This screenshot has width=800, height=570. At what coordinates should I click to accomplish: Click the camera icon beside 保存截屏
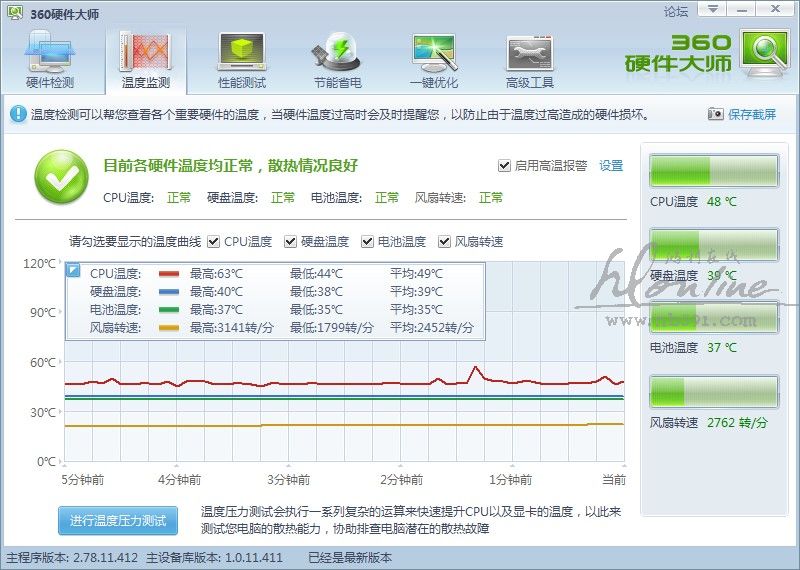tap(716, 115)
